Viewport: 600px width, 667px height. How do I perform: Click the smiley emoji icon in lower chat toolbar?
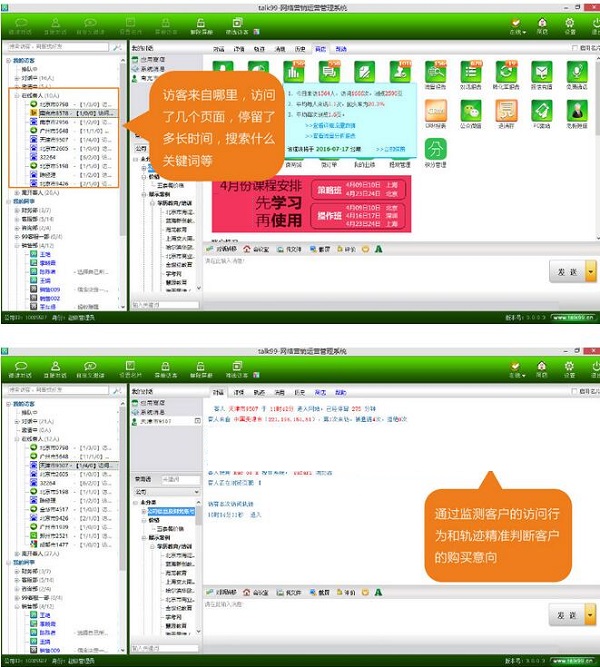pos(365,592)
